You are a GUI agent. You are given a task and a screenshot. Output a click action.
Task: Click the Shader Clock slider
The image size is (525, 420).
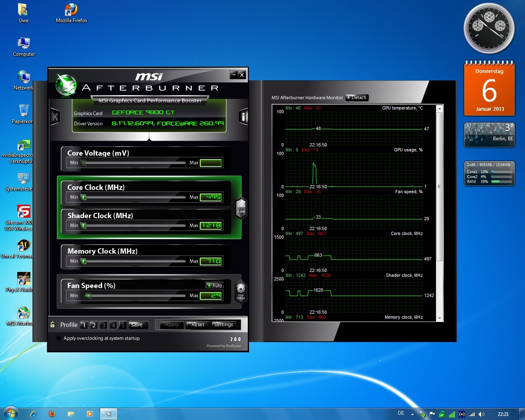[134, 226]
